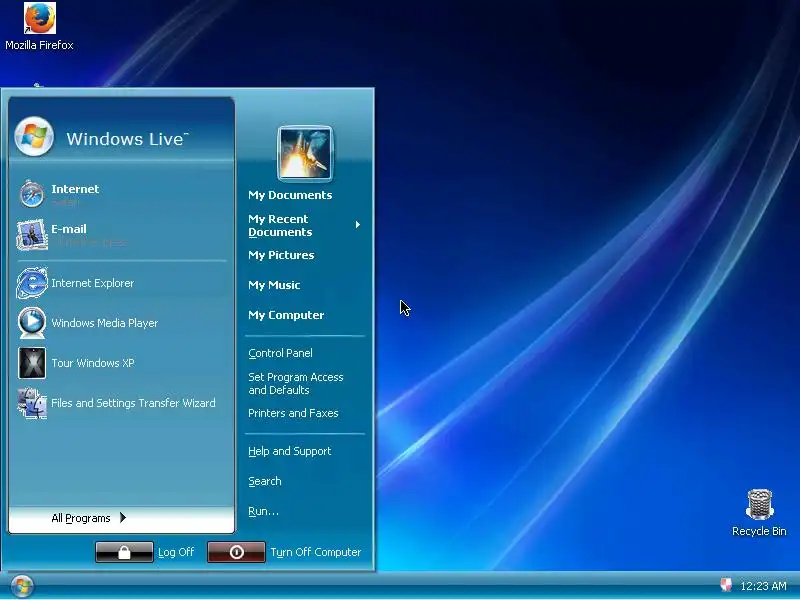The height and width of the screenshot is (600, 800).
Task: Open My Music
Action: click(274, 285)
